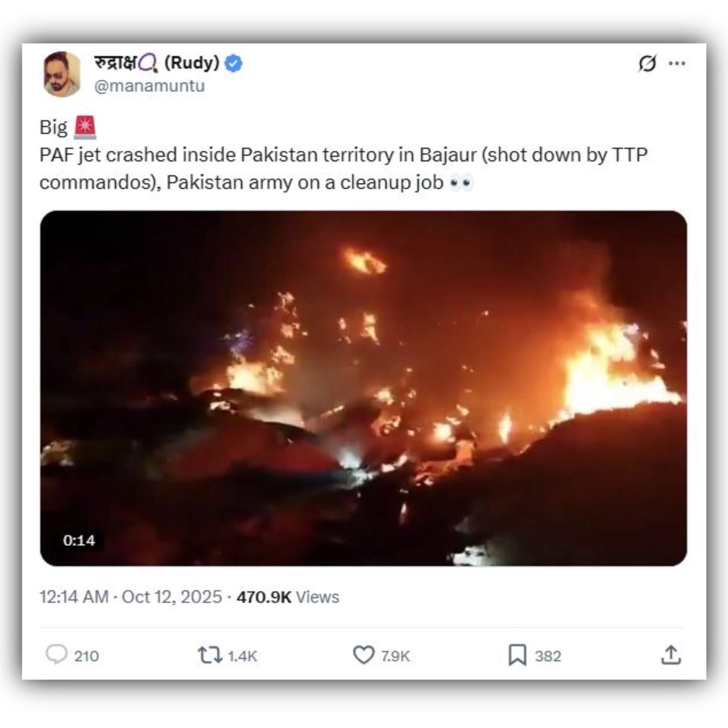Click the 0:14 video duration badge
The width and height of the screenshot is (728, 728).
(79, 540)
